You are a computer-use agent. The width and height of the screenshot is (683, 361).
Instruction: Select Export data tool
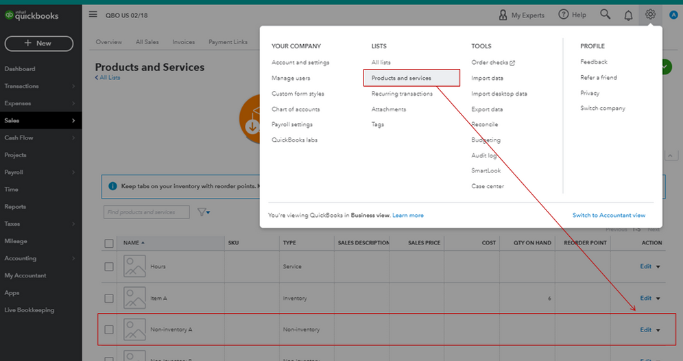click(487, 109)
